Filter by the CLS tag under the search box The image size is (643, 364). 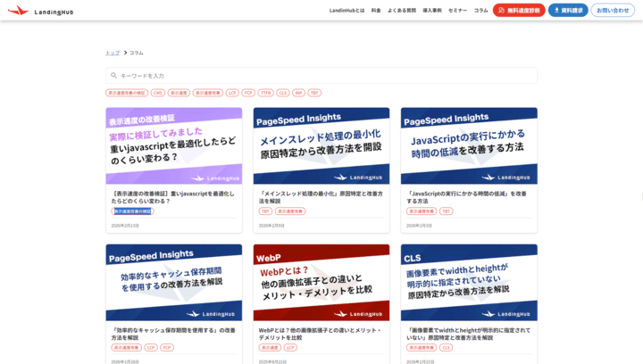tap(283, 93)
